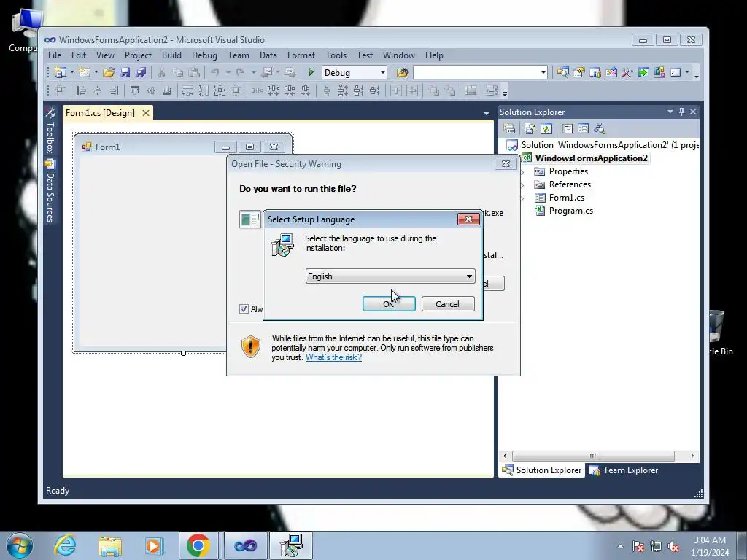Toggle auto-hide pin on Solution Explorer panel
Image resolution: width=747 pixels, height=560 pixels.
tap(681, 112)
